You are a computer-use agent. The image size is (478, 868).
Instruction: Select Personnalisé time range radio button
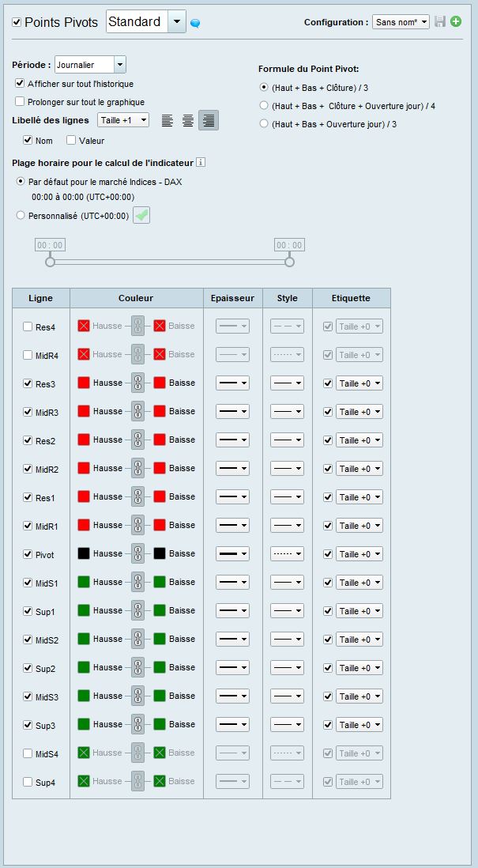click(21, 216)
